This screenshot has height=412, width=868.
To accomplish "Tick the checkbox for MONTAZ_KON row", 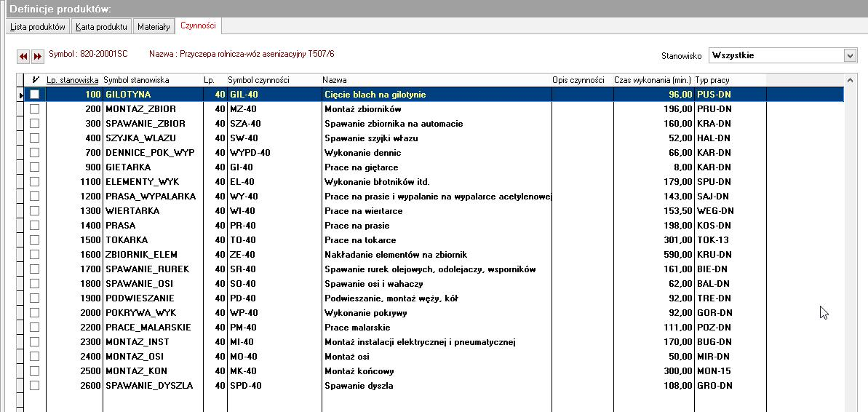I will tap(34, 371).
